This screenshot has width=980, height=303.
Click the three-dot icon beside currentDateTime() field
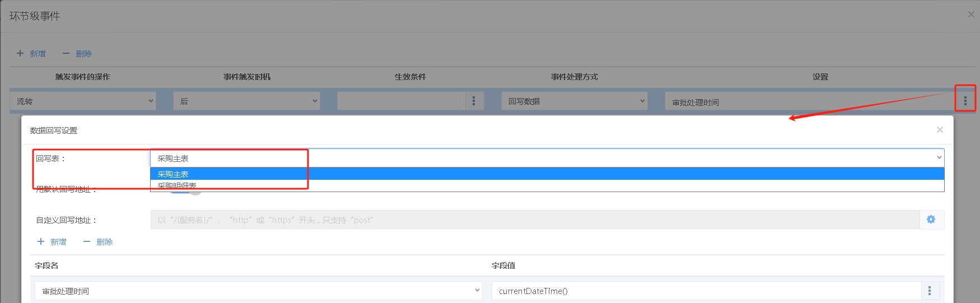[930, 291]
